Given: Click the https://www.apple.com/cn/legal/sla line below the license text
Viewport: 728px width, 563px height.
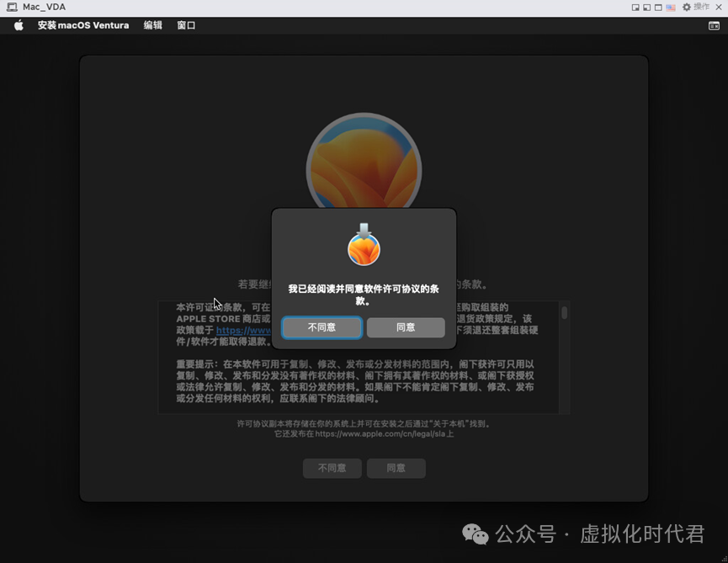Looking at the screenshot, I should point(364,434).
